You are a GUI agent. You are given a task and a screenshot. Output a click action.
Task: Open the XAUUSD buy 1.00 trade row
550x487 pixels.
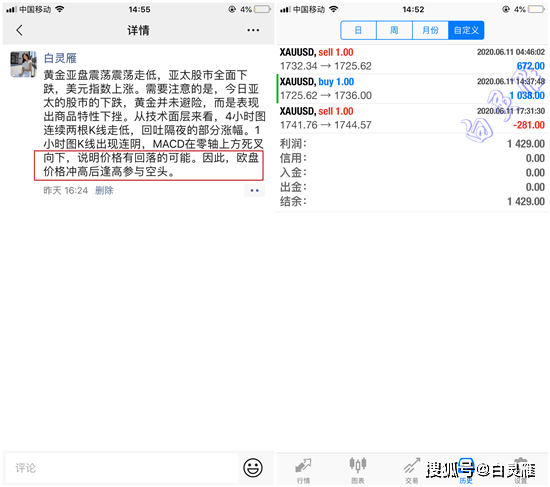click(412, 88)
